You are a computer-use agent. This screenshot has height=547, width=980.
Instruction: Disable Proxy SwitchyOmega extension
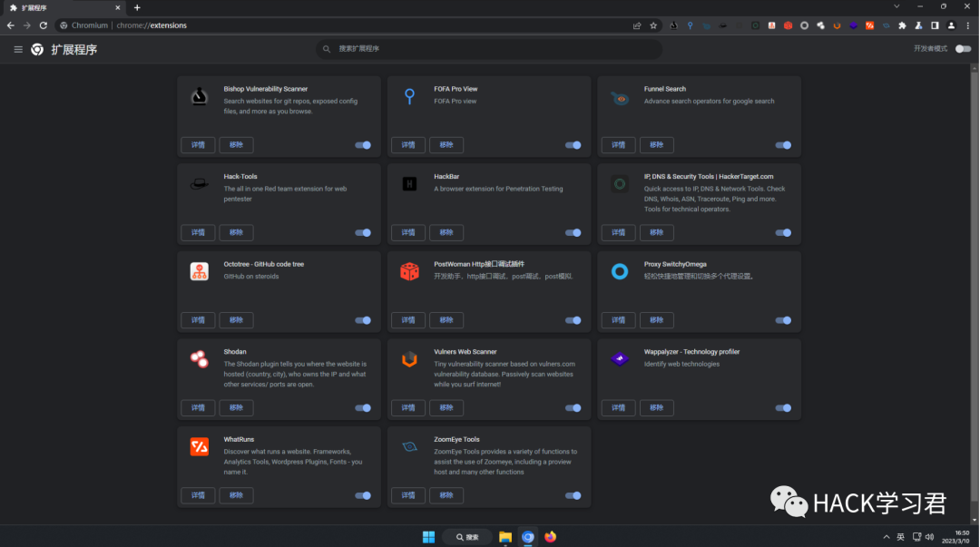[x=783, y=320]
